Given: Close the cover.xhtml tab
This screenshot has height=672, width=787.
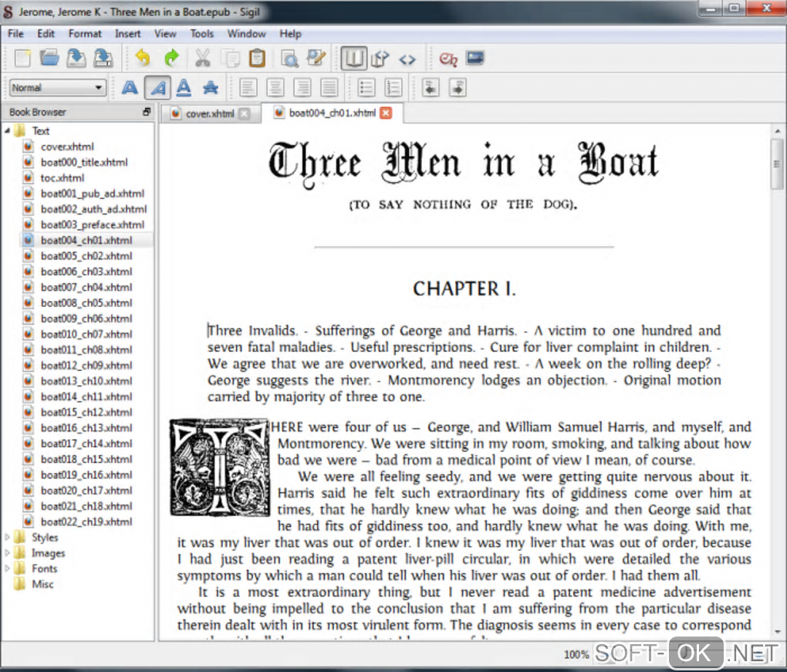Looking at the screenshot, I should 244,114.
